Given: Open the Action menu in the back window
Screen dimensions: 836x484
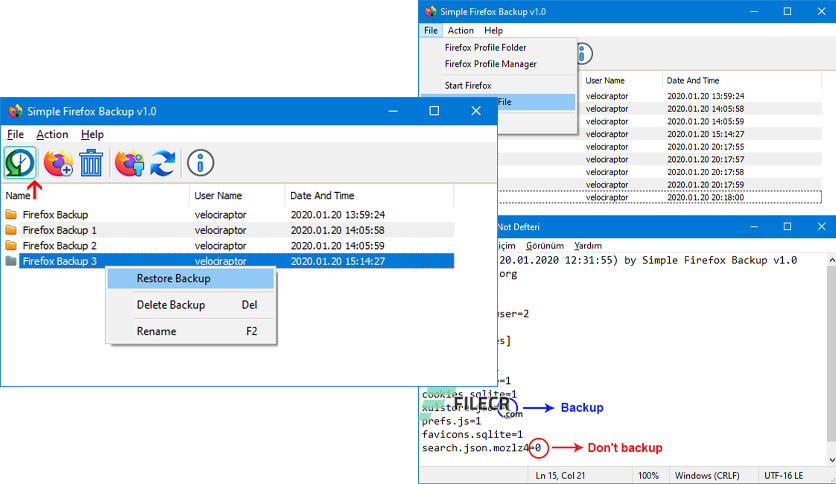Looking at the screenshot, I should pyautogui.click(x=461, y=30).
